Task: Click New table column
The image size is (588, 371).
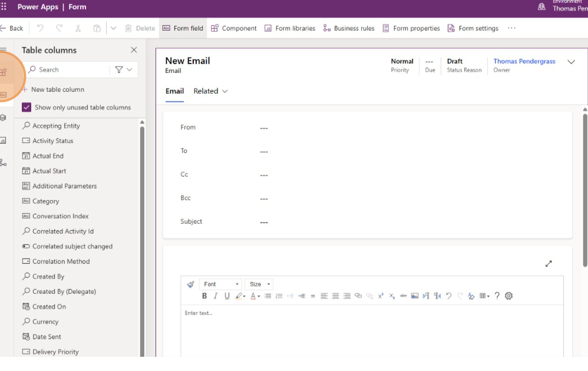Action: click(53, 90)
